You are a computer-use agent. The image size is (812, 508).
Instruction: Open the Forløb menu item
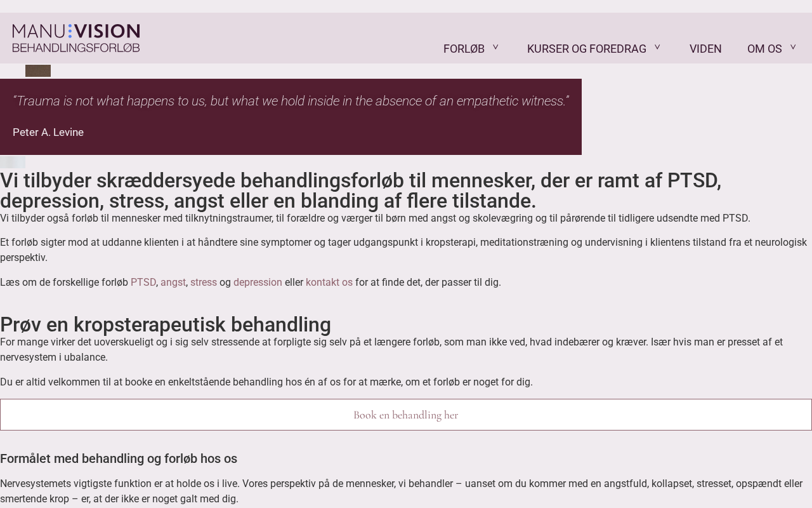[x=464, y=49]
